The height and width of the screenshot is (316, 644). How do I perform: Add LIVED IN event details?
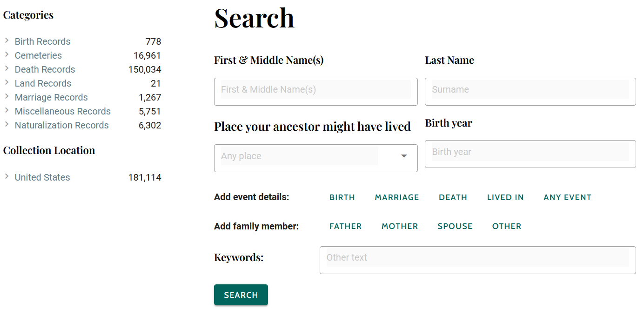coord(505,197)
